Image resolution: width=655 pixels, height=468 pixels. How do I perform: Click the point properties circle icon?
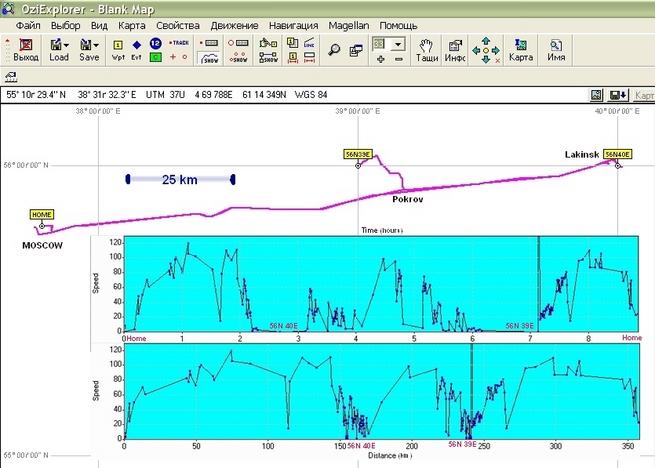[x=238, y=43]
